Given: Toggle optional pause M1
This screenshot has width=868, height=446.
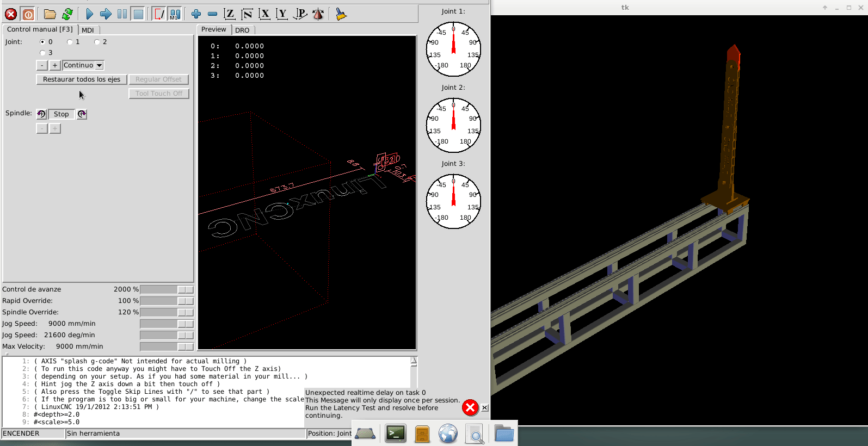Looking at the screenshot, I should click(x=175, y=14).
